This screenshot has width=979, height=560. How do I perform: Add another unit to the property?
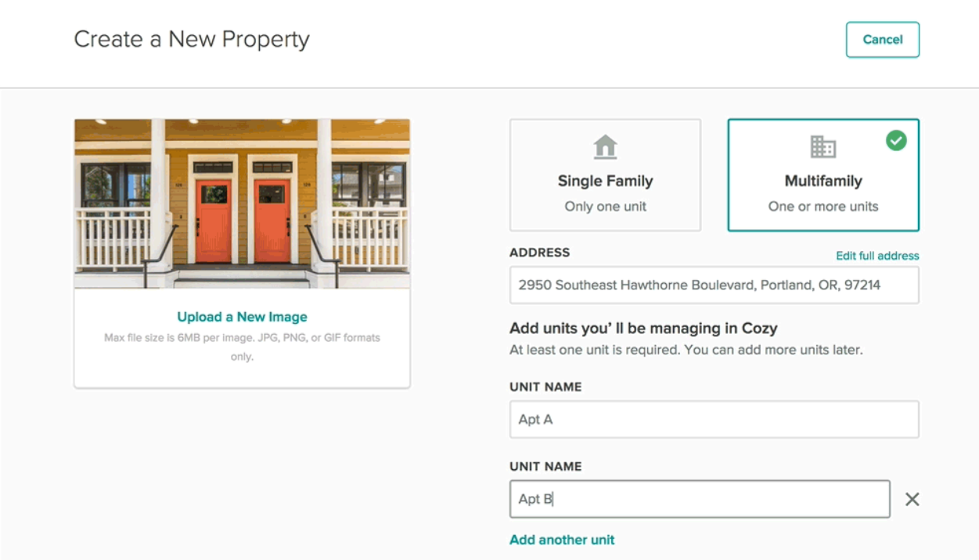562,540
